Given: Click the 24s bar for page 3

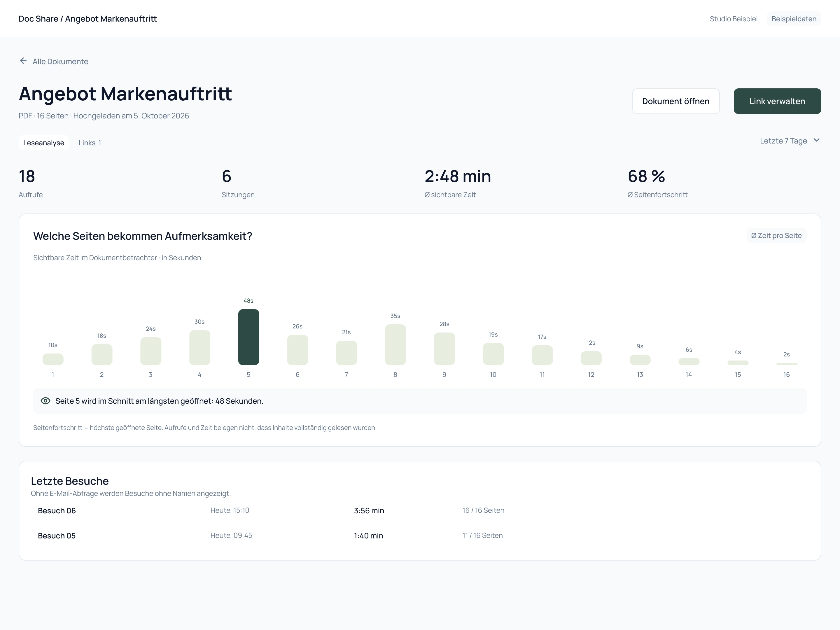Looking at the screenshot, I should coord(151,351).
